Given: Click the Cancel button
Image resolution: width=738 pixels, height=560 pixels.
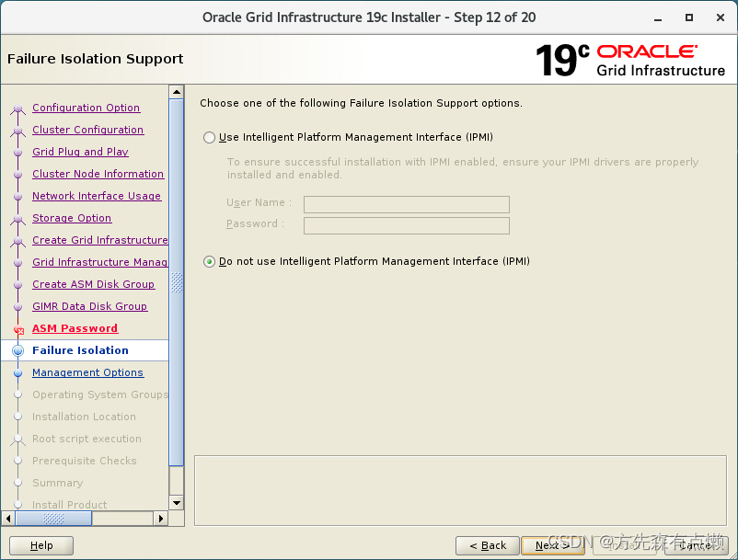Looking at the screenshot, I should click(697, 545).
